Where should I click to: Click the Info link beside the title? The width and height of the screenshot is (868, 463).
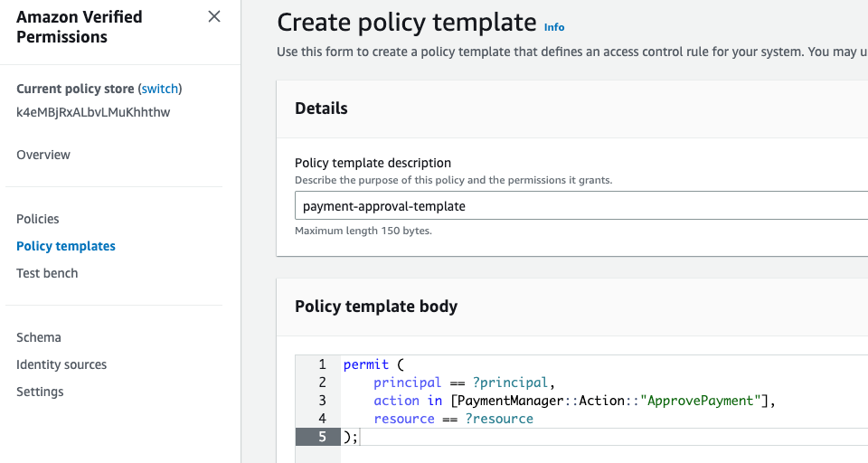[x=554, y=27]
